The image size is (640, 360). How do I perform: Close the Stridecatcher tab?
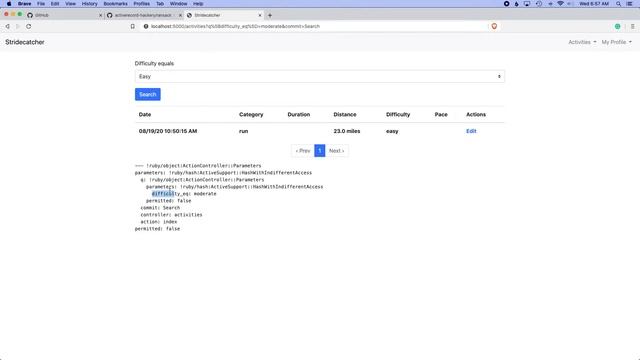point(260,15)
